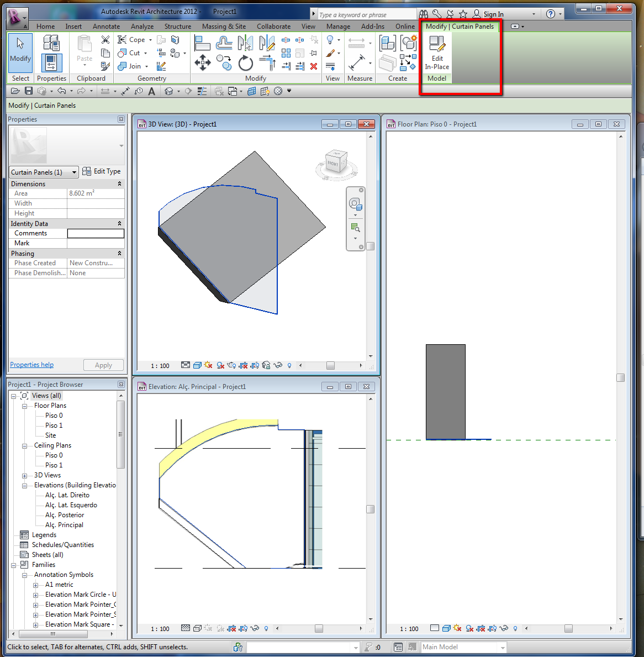Select Alç. Posterior elevation in Project Browser
The height and width of the screenshot is (657, 644).
click(65, 515)
